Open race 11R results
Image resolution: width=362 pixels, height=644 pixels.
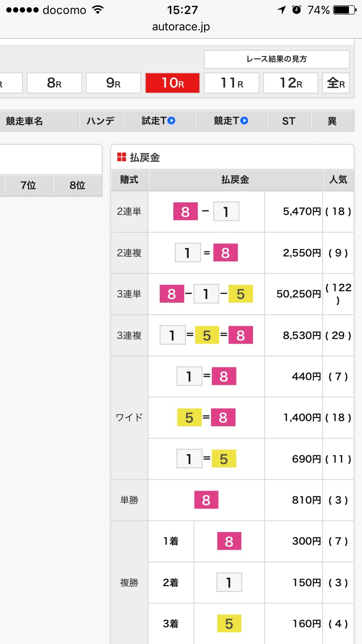pyautogui.click(x=232, y=83)
